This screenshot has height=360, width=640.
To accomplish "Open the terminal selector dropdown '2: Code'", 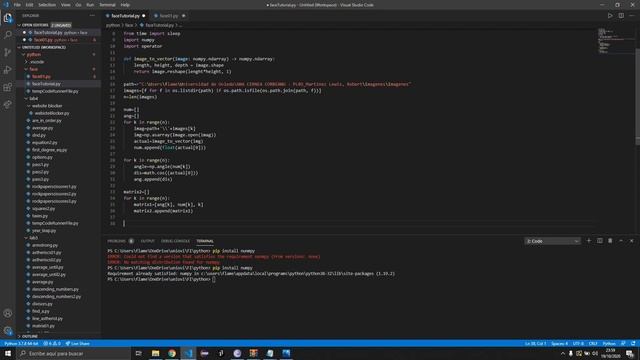I will click(552, 241).
